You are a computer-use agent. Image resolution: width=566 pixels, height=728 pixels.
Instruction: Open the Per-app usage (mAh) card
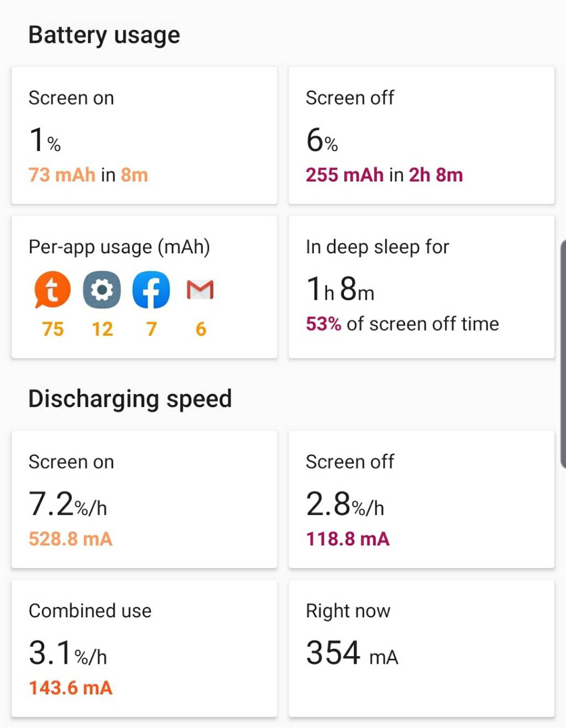(x=144, y=287)
